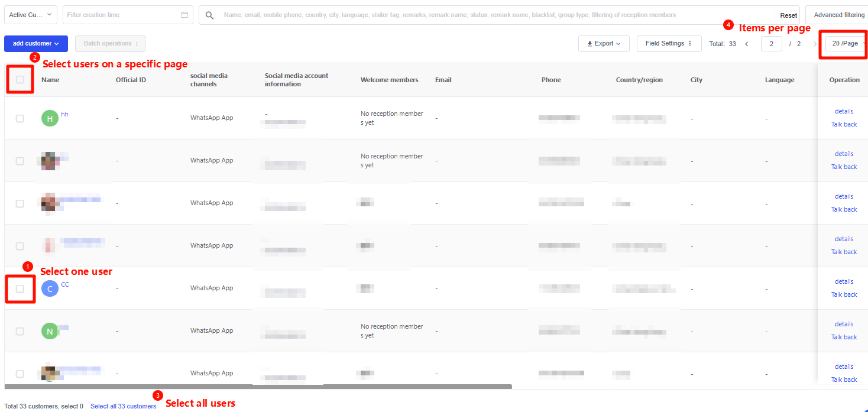Click Select all 33 customers link
Viewport: 868px width, 412px height.
pyautogui.click(x=124, y=406)
